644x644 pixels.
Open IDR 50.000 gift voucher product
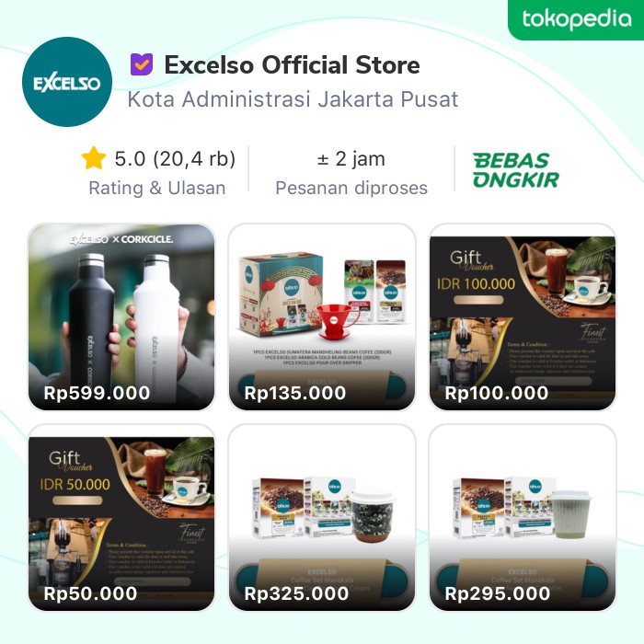point(121,517)
